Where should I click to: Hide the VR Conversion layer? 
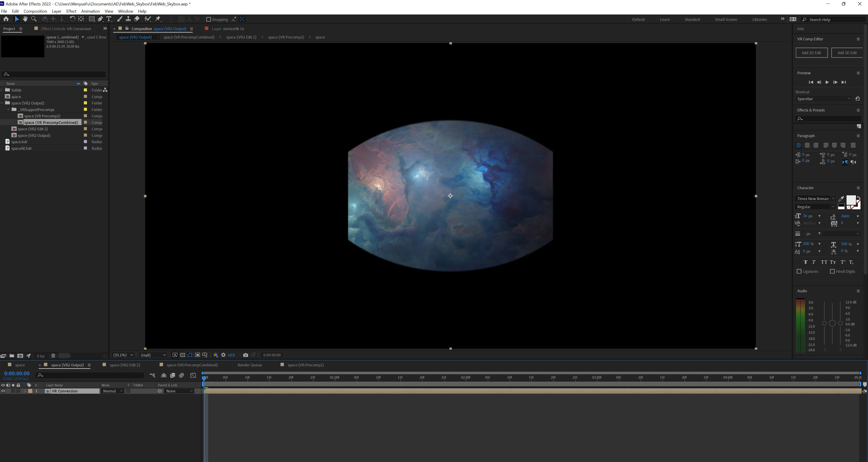(3, 391)
